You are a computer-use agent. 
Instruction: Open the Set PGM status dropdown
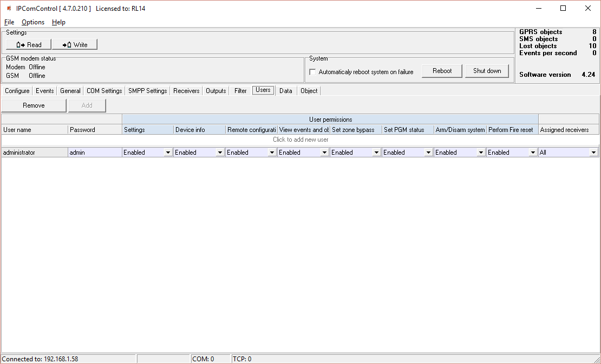428,153
